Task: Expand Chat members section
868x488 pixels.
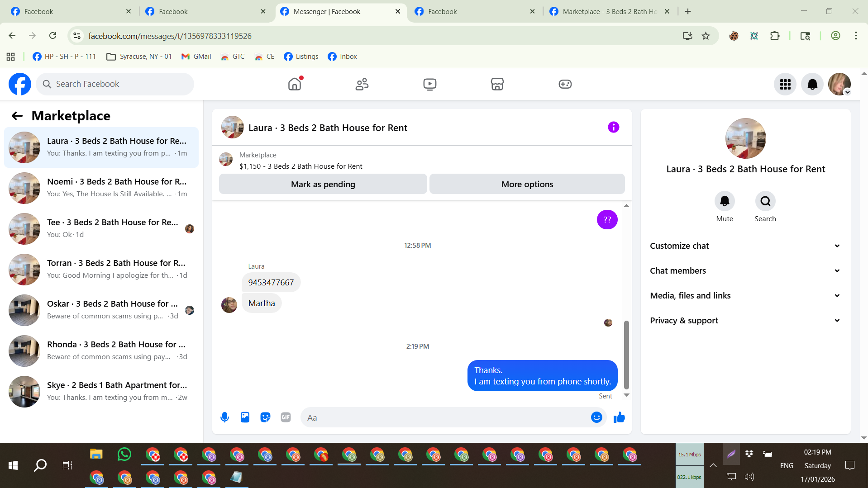Action: coord(745,271)
